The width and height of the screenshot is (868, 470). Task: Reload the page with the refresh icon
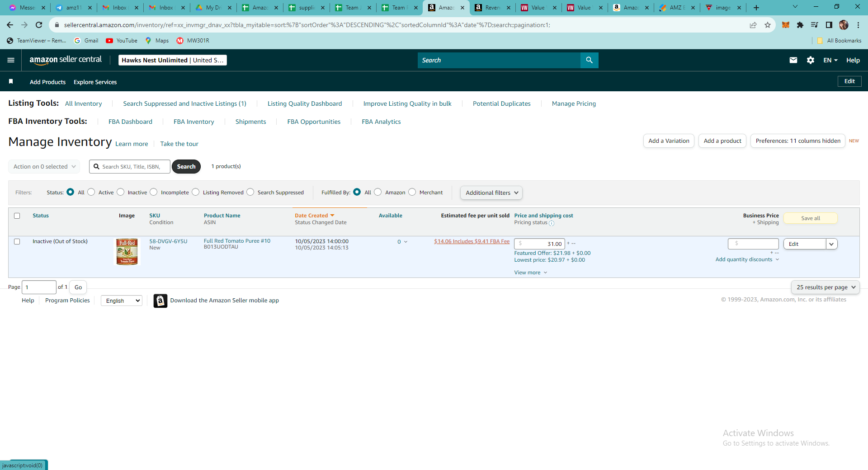[39, 25]
